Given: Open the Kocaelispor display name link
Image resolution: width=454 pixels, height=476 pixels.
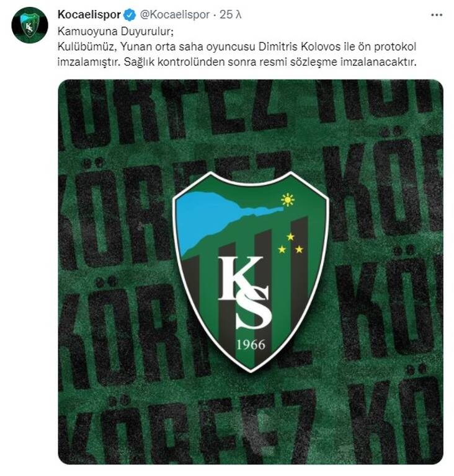Looking at the screenshot, I should point(89,15).
